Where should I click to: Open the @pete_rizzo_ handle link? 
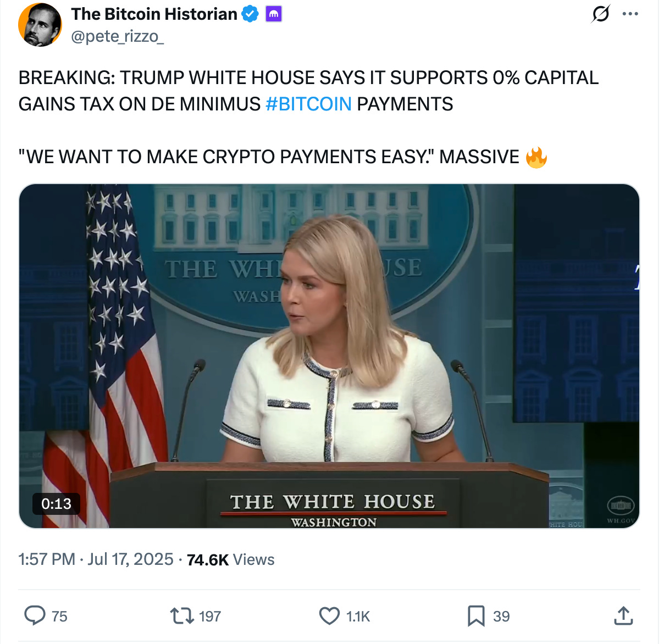117,36
